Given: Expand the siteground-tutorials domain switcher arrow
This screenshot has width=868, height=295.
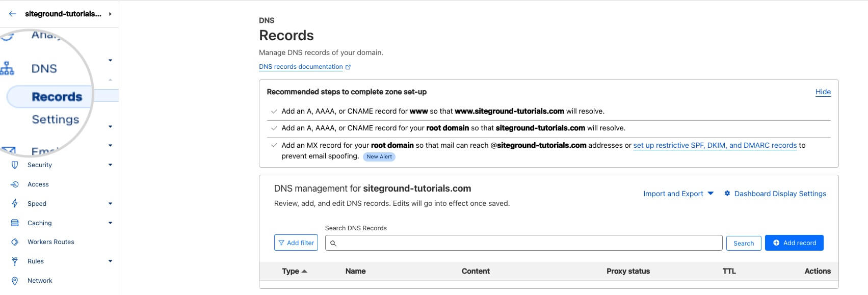Looking at the screenshot, I should [110, 14].
